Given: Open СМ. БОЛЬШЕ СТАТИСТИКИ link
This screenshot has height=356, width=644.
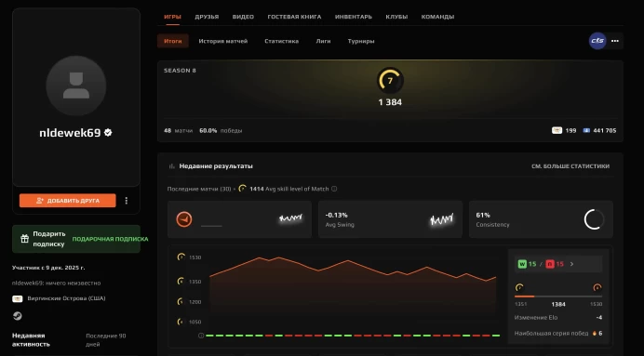Looking at the screenshot, I should click(x=570, y=166).
